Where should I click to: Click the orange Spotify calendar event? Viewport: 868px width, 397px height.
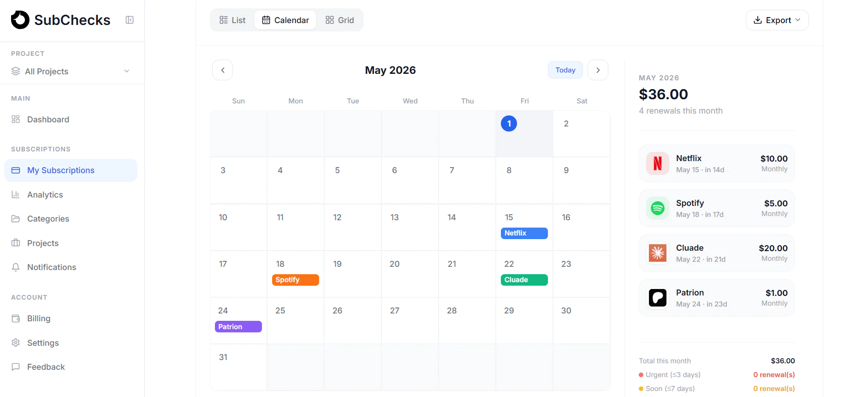point(296,280)
